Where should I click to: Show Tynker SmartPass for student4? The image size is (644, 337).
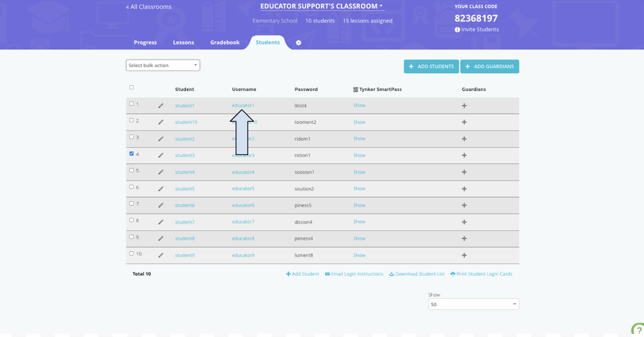pyautogui.click(x=359, y=172)
